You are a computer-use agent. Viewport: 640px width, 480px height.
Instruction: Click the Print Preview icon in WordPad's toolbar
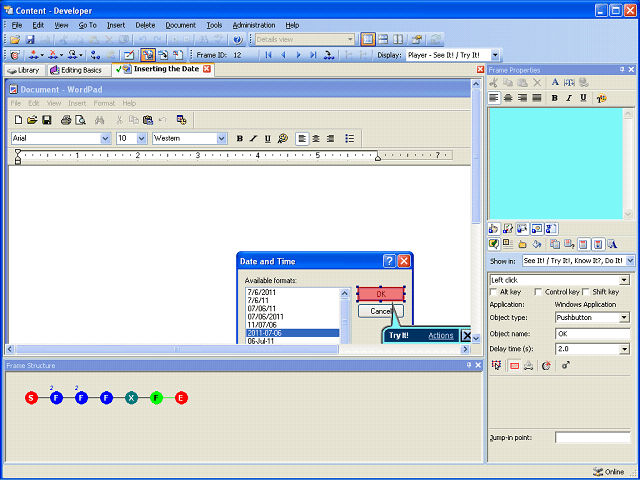pos(81,120)
